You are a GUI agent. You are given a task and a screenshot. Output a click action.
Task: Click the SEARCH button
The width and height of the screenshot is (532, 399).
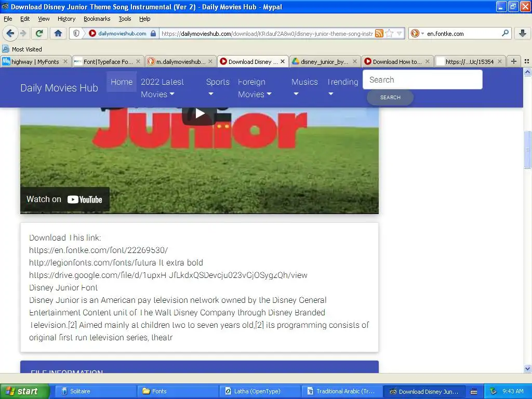coord(390,97)
